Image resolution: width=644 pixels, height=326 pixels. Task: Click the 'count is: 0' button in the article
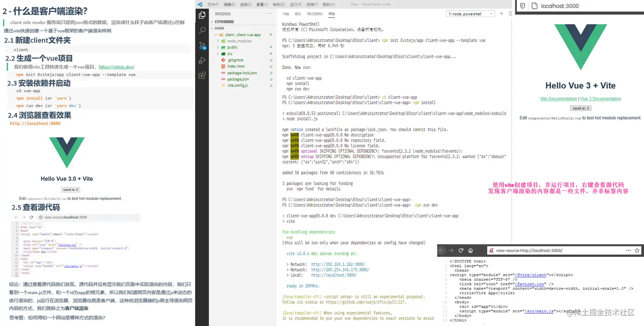pyautogui.click(x=71, y=190)
